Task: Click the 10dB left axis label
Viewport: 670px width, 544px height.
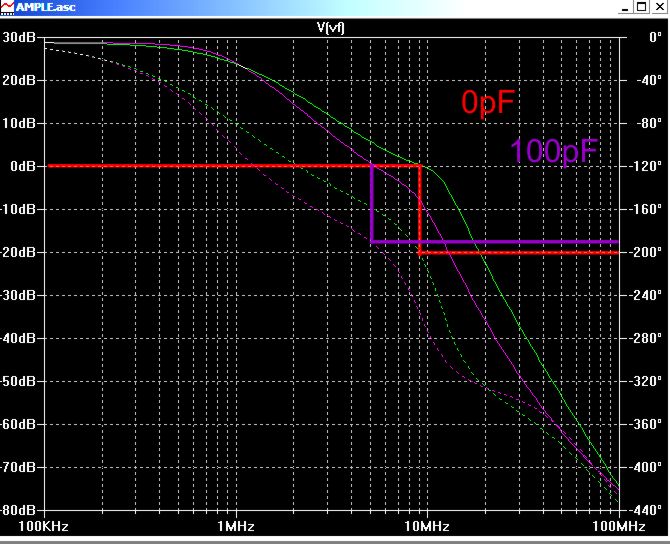Action: click(19, 123)
